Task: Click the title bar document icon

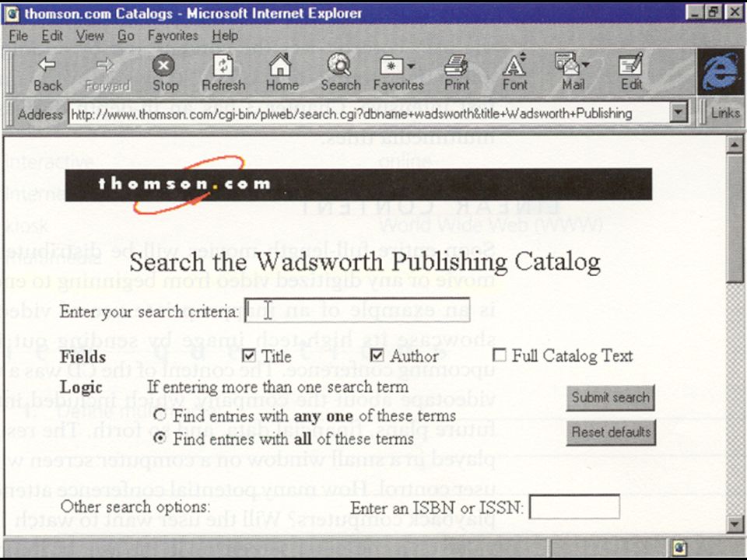Action: tap(12, 13)
